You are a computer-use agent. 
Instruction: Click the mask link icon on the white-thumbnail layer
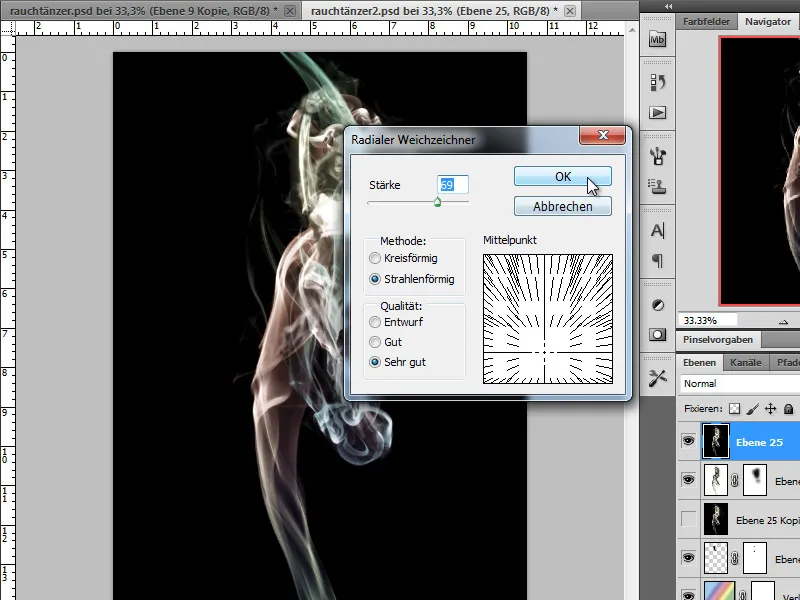[x=735, y=480]
